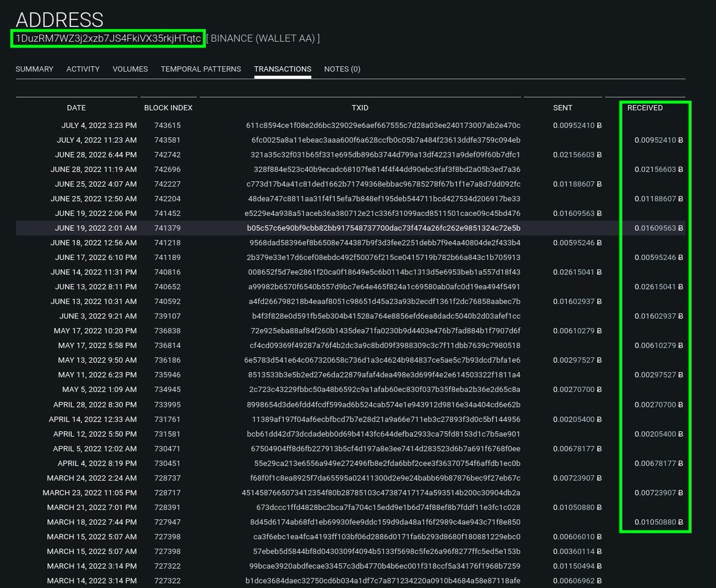Open transaction starting 2b379e33e17d6cef
This screenshot has width=716, height=588.
384,257
